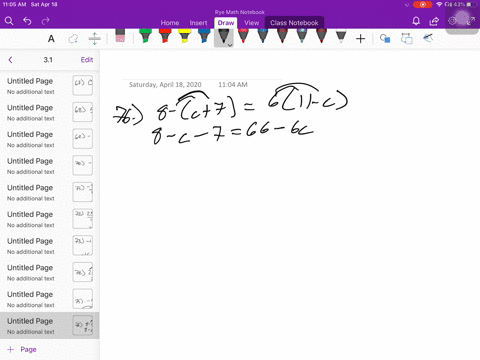The width and height of the screenshot is (480, 360).
Task: Open the page with thumbnail 73)
Action: [x=50, y=246]
